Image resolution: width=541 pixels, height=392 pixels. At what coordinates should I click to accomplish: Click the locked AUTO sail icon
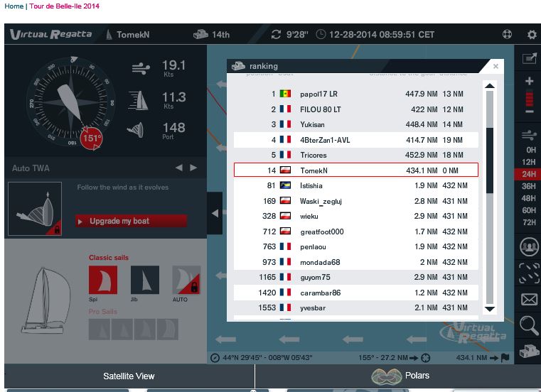tap(186, 280)
